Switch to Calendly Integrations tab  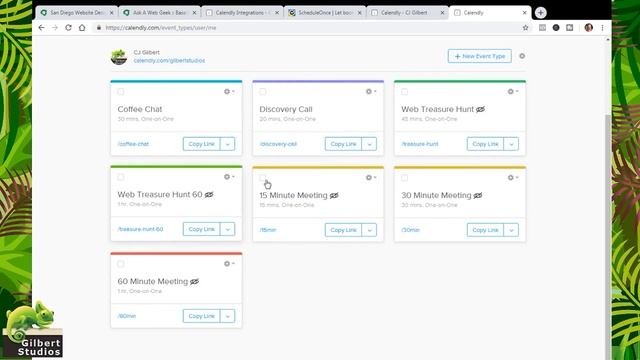point(242,13)
